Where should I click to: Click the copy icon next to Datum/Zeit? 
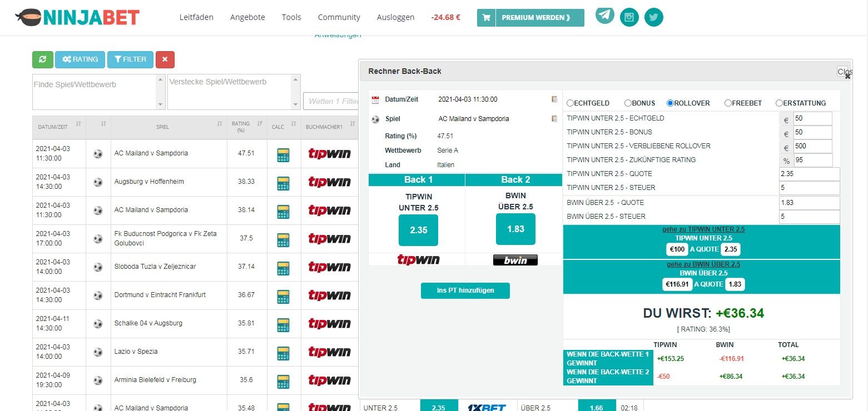tap(554, 99)
